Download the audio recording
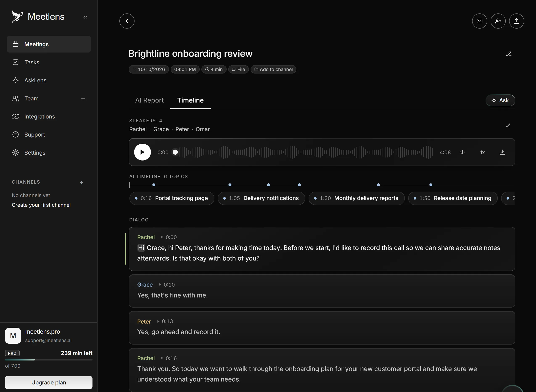Image resolution: width=536 pixels, height=392 pixels. click(502, 152)
